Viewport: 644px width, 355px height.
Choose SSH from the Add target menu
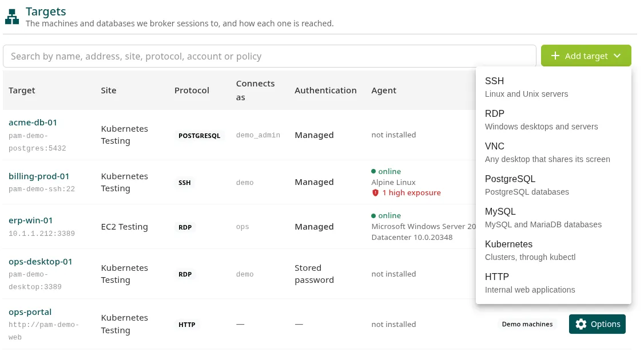point(553,87)
